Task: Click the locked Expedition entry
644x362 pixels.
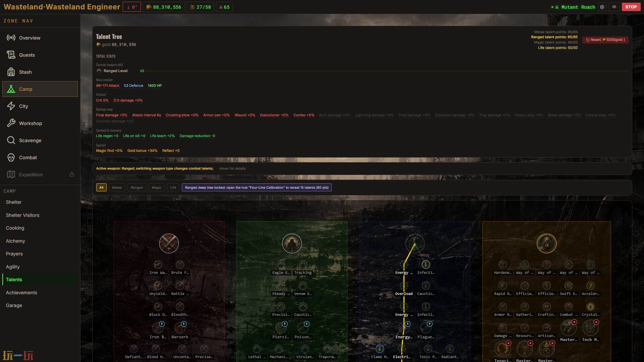Action: (x=40, y=175)
